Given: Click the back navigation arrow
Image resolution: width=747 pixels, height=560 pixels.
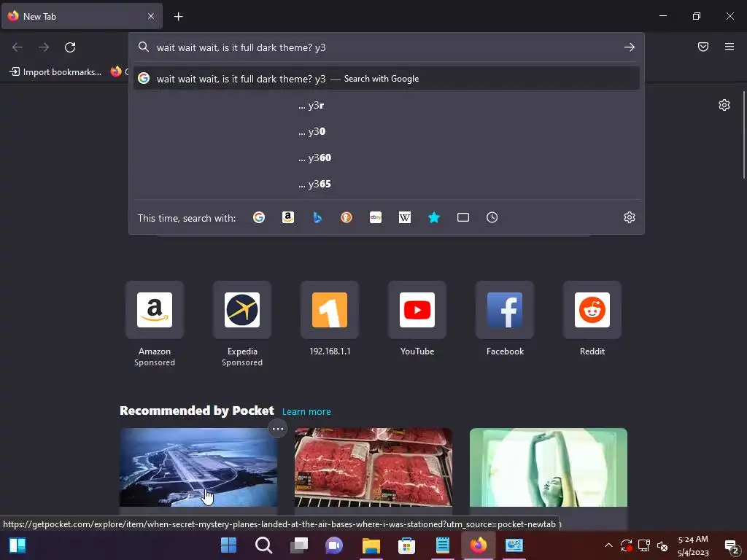Looking at the screenshot, I should 18,47.
